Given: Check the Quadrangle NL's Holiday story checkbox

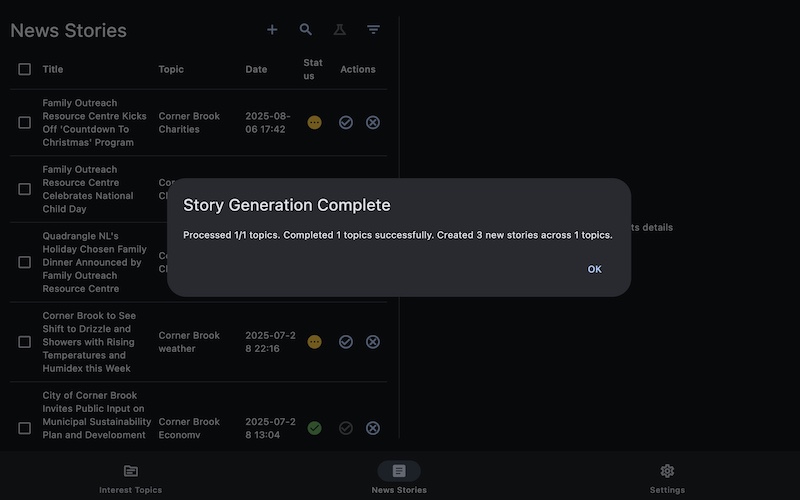Looking at the screenshot, I should (x=24, y=262).
